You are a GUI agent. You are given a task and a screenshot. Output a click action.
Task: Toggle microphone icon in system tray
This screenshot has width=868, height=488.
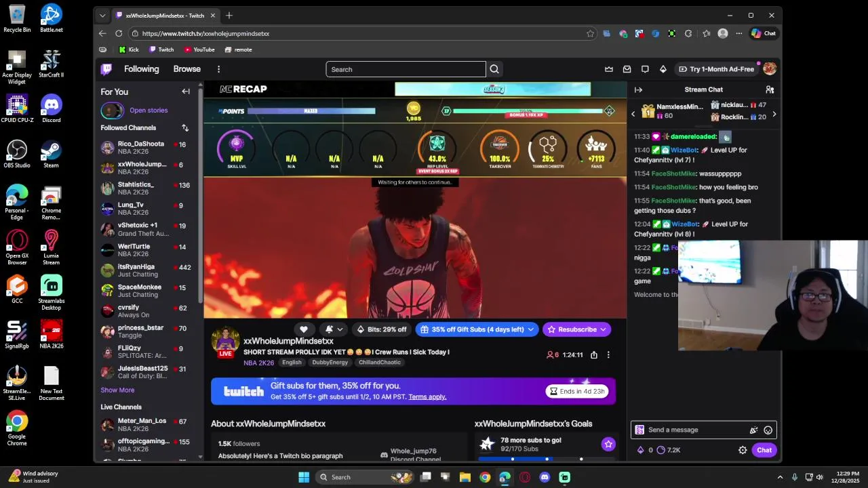click(794, 477)
